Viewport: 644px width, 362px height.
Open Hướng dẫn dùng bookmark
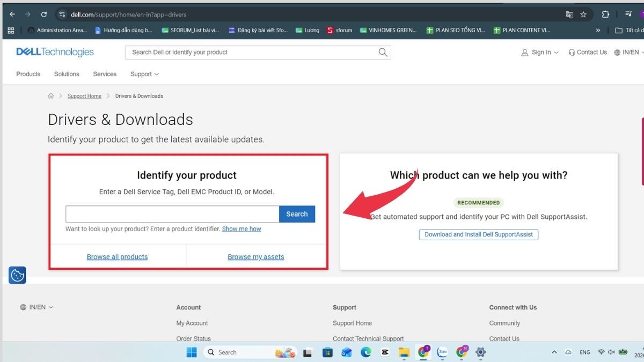pos(123,31)
